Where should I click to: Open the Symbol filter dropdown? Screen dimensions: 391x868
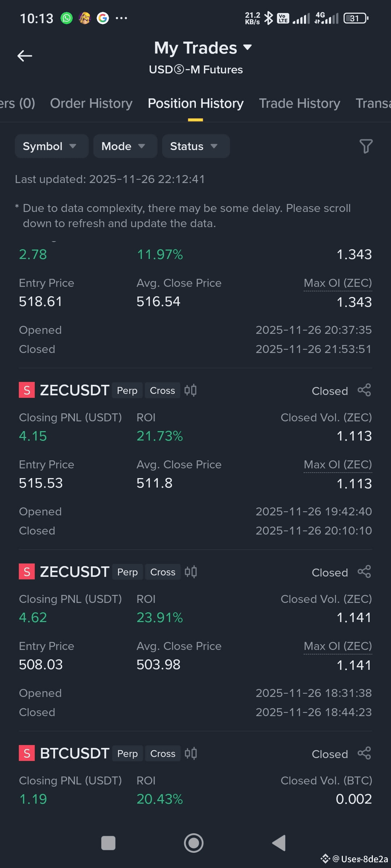(52, 146)
